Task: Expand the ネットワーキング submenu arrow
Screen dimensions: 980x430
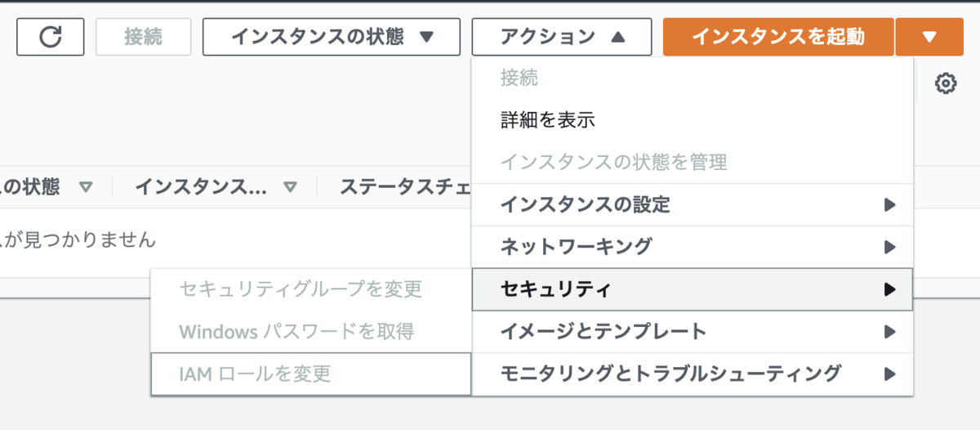Action: (890, 246)
